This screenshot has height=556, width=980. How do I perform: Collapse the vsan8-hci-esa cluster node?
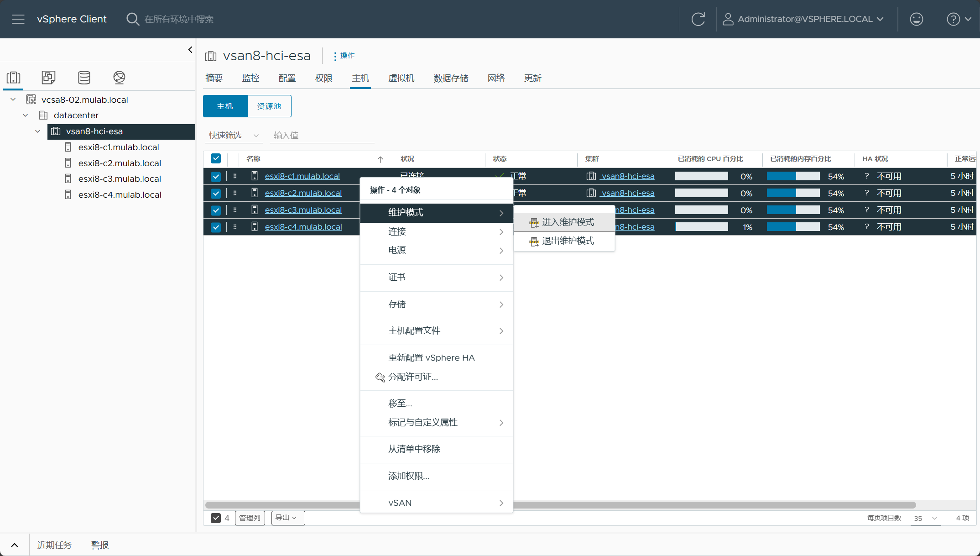(38, 131)
